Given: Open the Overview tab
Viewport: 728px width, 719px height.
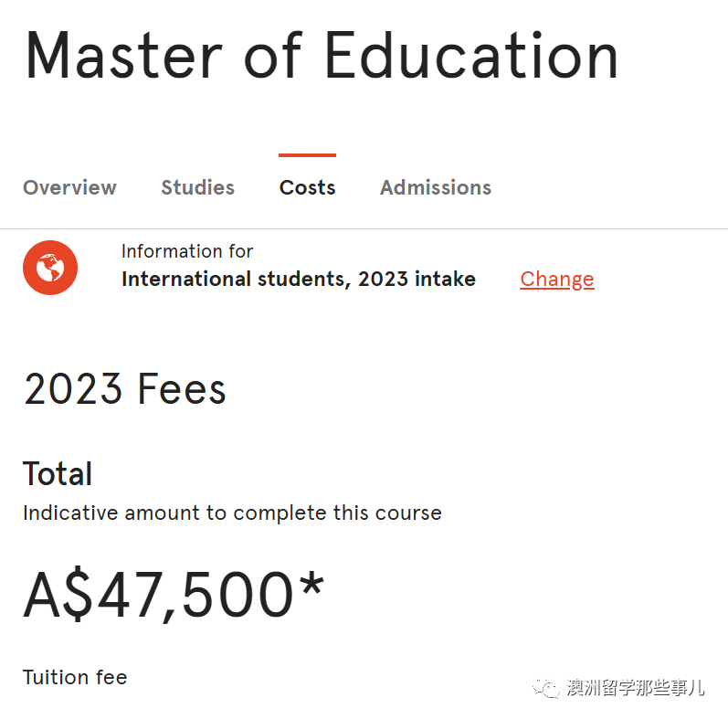Looking at the screenshot, I should click(x=69, y=187).
